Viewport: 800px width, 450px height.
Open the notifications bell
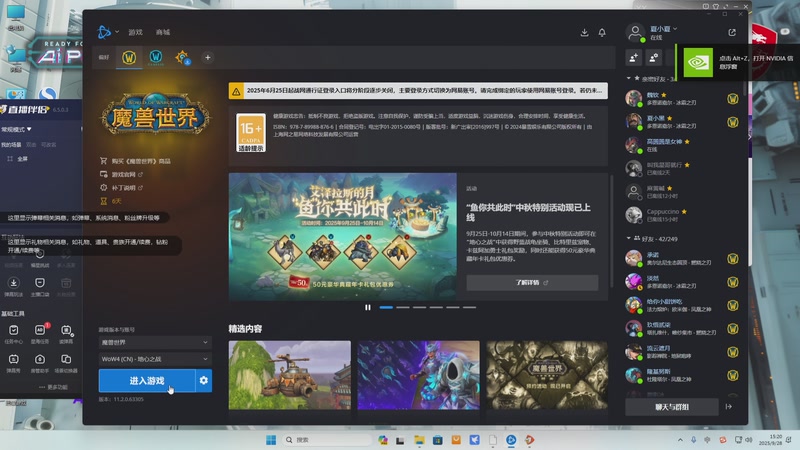(x=602, y=32)
